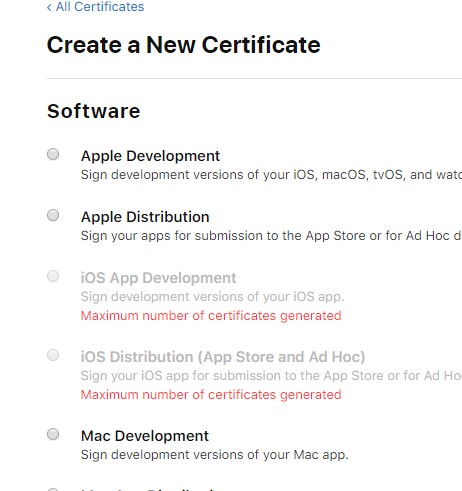Click the iOS Distribution (App Store and Ad Hoc) title

pos(223,357)
